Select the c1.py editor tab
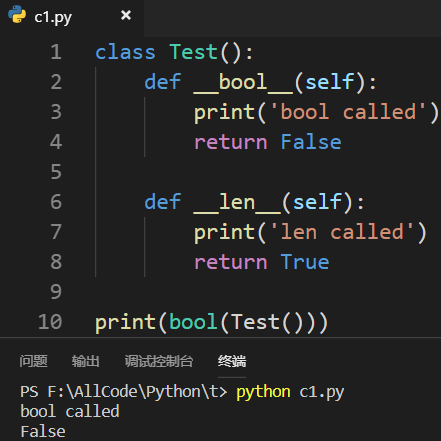The image size is (441, 441). (72, 17)
